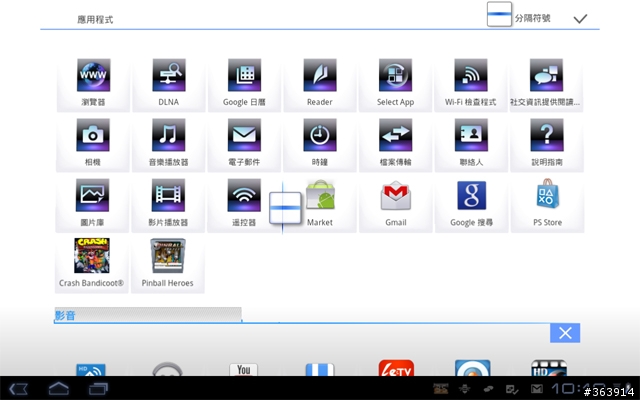Launch the Pinball Heroes game

point(167,264)
